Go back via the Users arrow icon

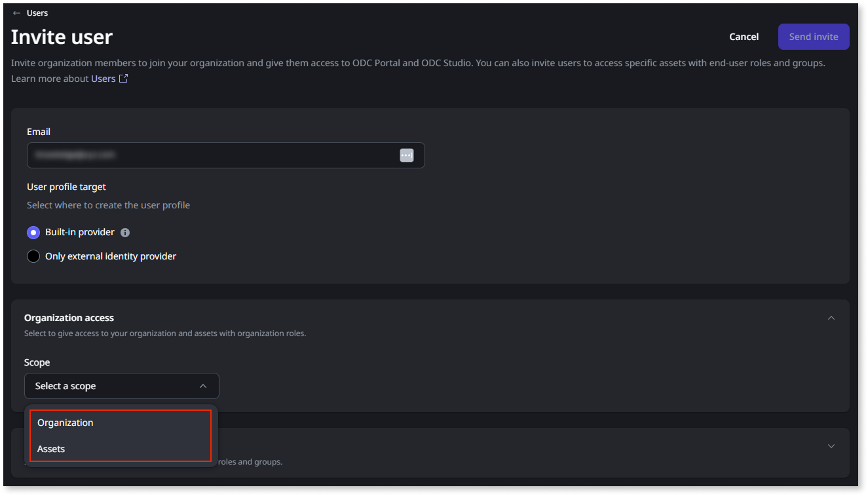point(17,13)
